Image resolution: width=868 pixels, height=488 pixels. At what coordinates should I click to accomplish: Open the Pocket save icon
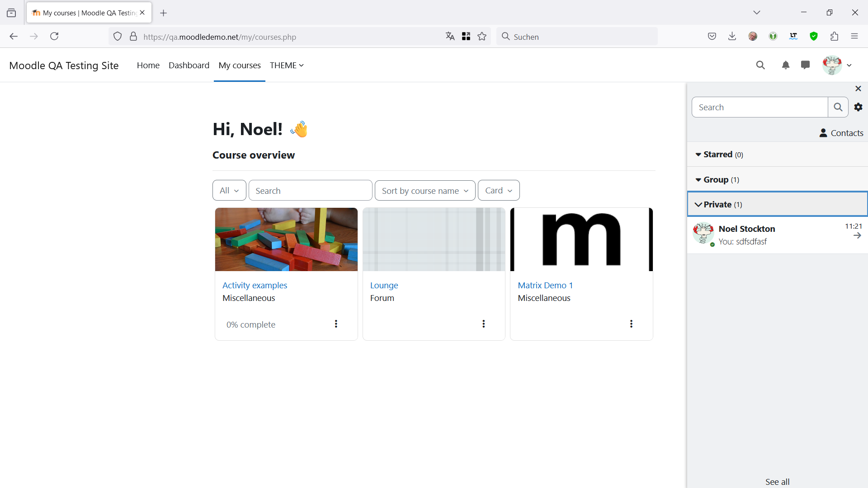pos(712,37)
